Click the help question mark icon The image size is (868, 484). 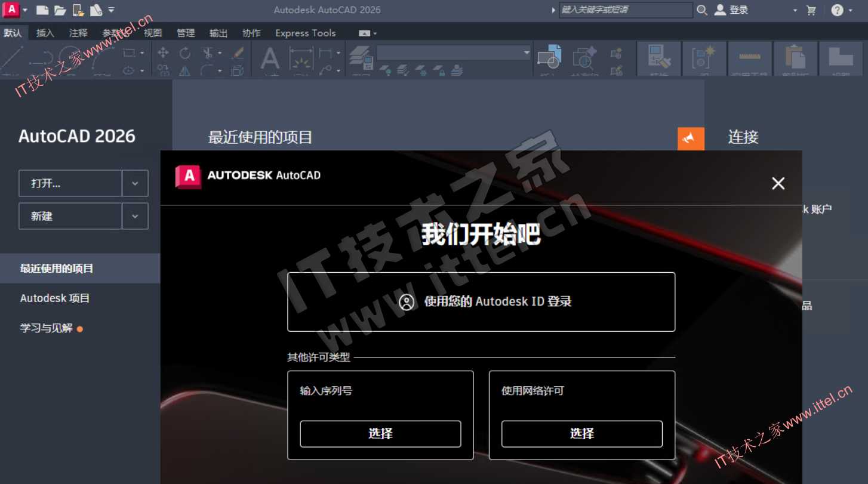(x=838, y=10)
